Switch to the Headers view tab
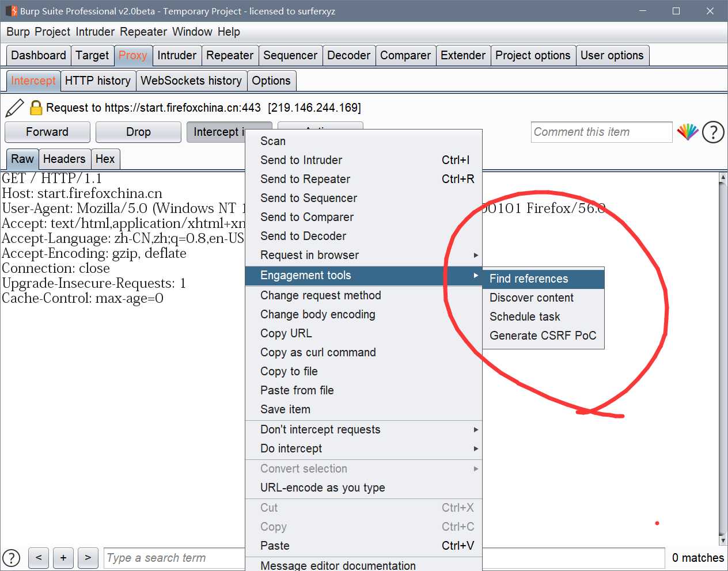The width and height of the screenshot is (728, 571). (x=64, y=159)
